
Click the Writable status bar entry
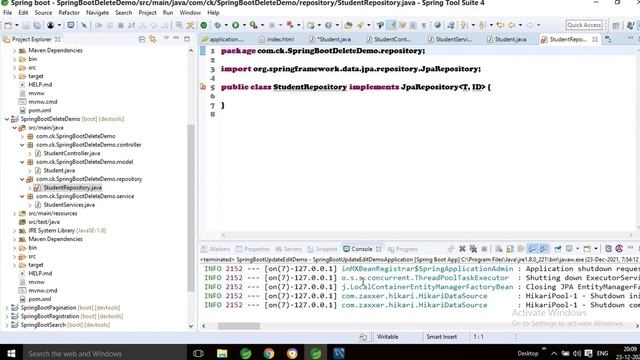(x=387, y=337)
